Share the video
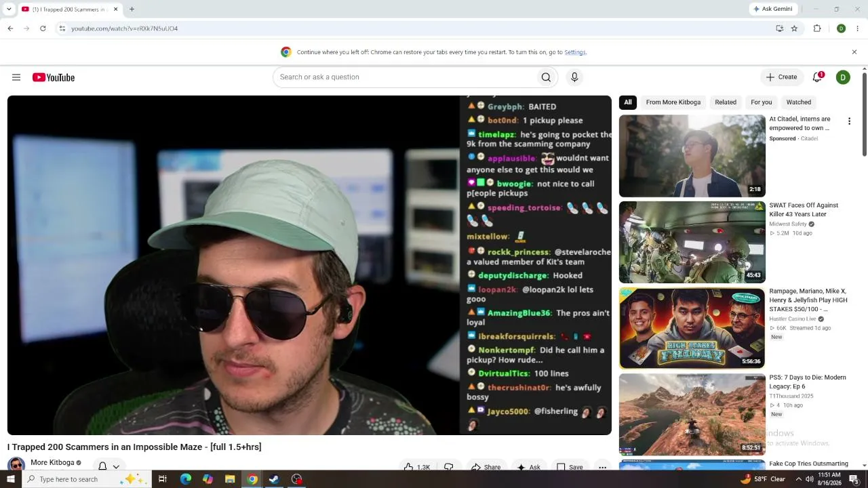This screenshot has width=868, height=488. [486, 467]
